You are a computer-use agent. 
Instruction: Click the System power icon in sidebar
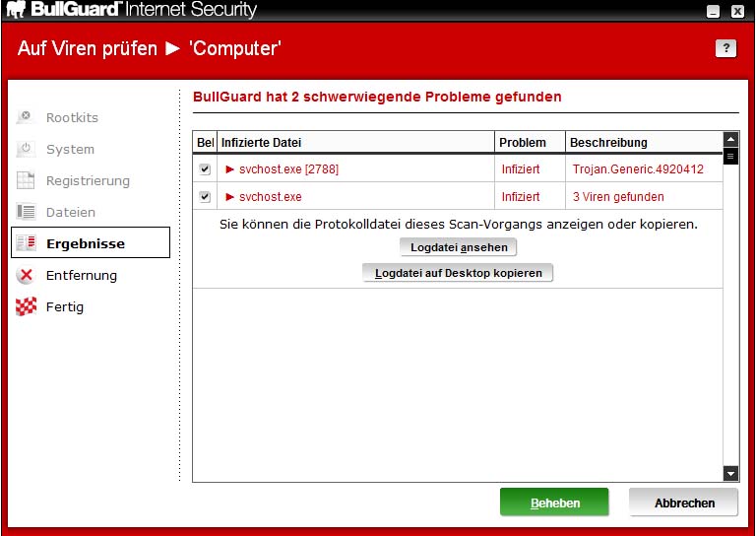point(27,149)
